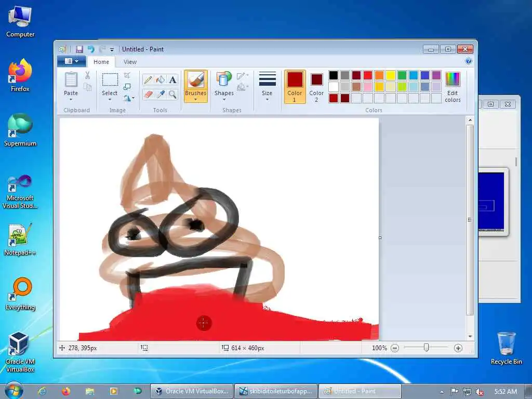Viewport: 532px width, 399px height.
Task: Open Customize Quick Access Toolbar dropdown
Action: click(112, 49)
